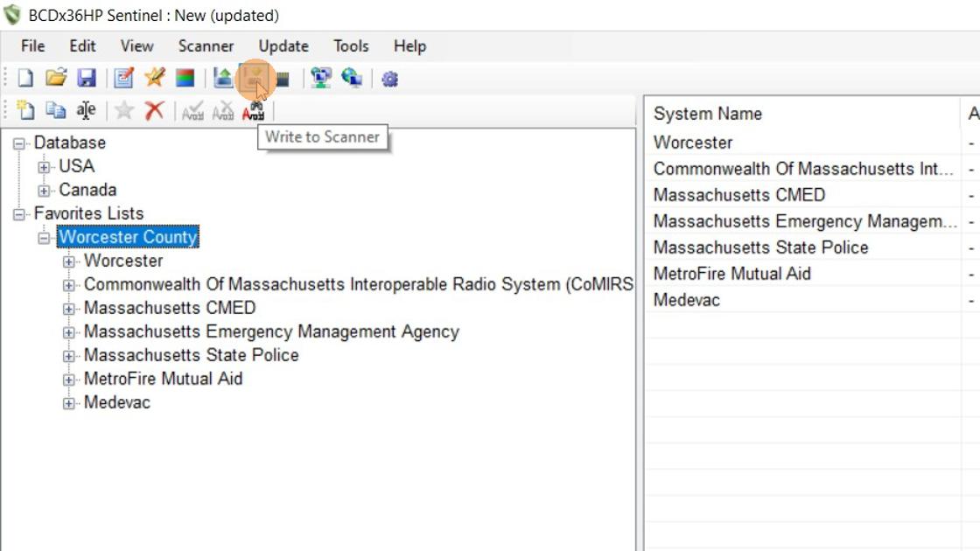Click the copy documents icon

point(56,110)
